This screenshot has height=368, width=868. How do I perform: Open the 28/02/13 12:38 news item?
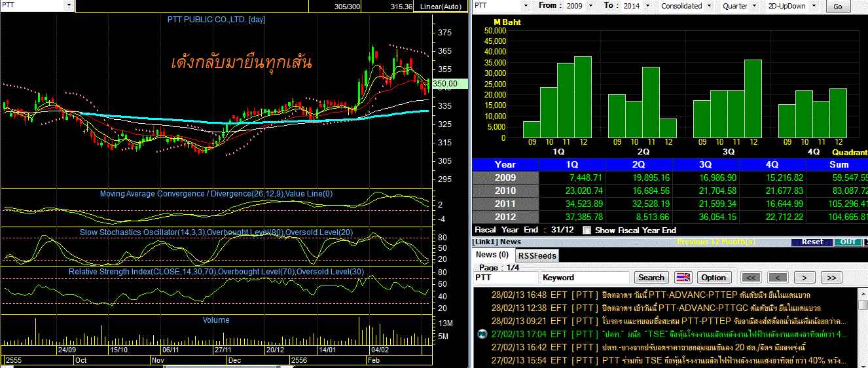click(x=666, y=308)
